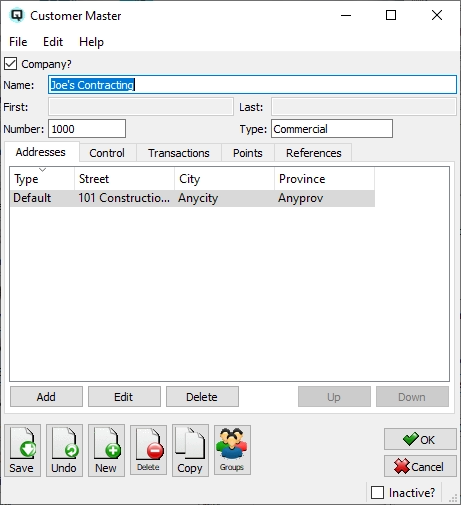Screen dimensions: 461x505
Task: Click the Copy customer icon
Action: pos(190,450)
